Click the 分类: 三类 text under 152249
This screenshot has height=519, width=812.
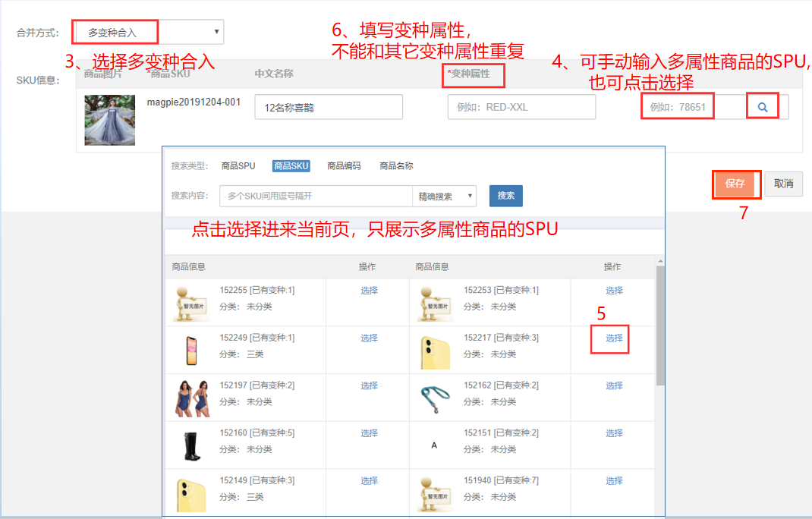pos(241,354)
